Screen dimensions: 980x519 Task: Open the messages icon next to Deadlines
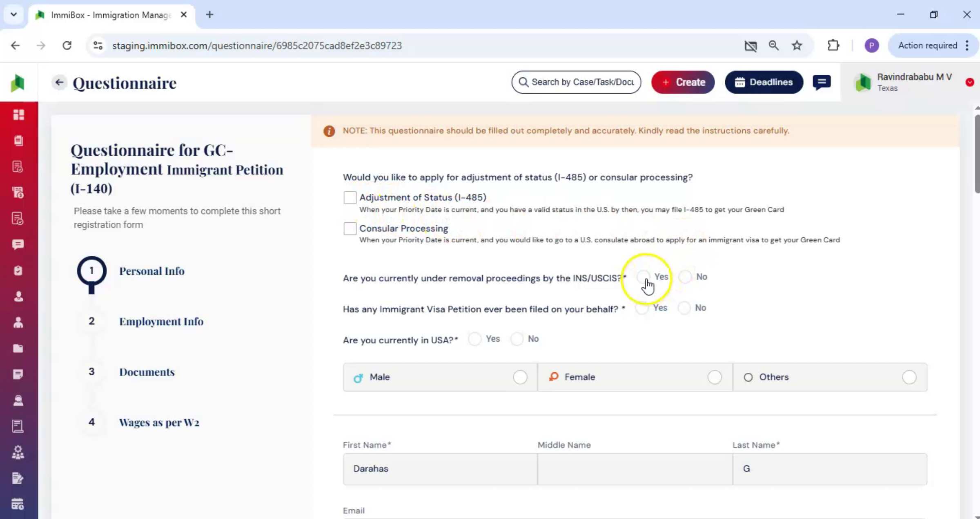(822, 82)
